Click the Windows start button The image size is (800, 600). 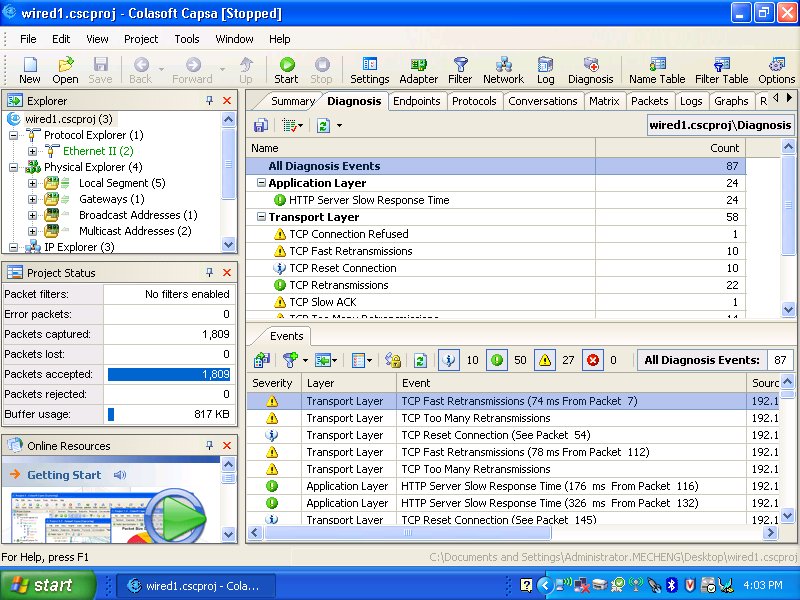point(41,585)
